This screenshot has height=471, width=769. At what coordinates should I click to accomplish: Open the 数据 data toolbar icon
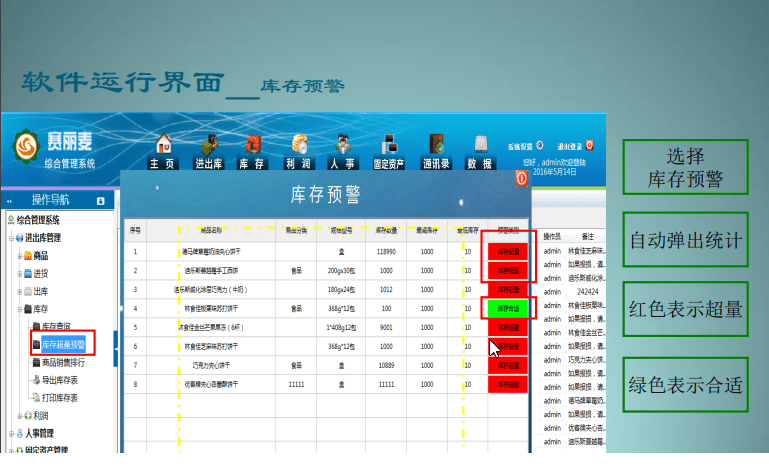[480, 152]
